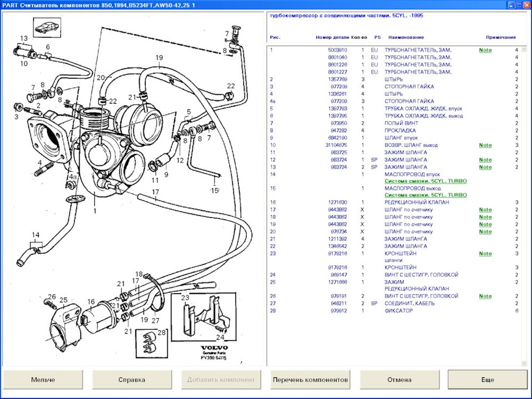
Task: Click callout number 1 on the turbo diagram
Action: click(x=95, y=211)
